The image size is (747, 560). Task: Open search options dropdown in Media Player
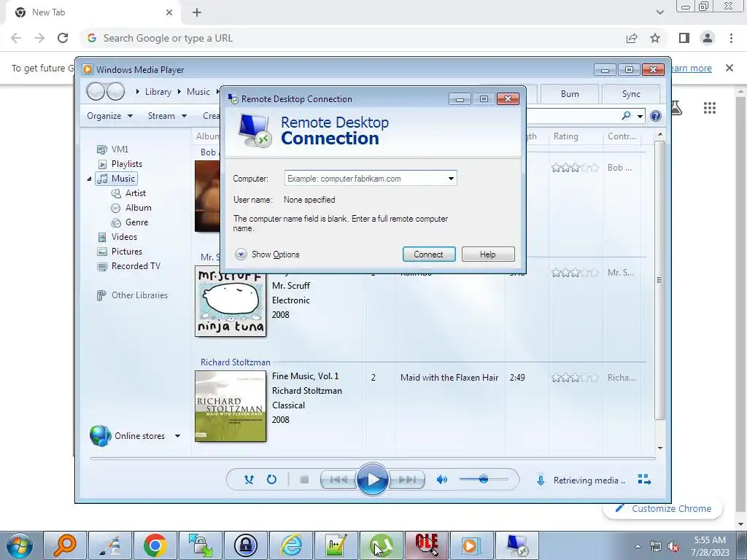pyautogui.click(x=640, y=116)
